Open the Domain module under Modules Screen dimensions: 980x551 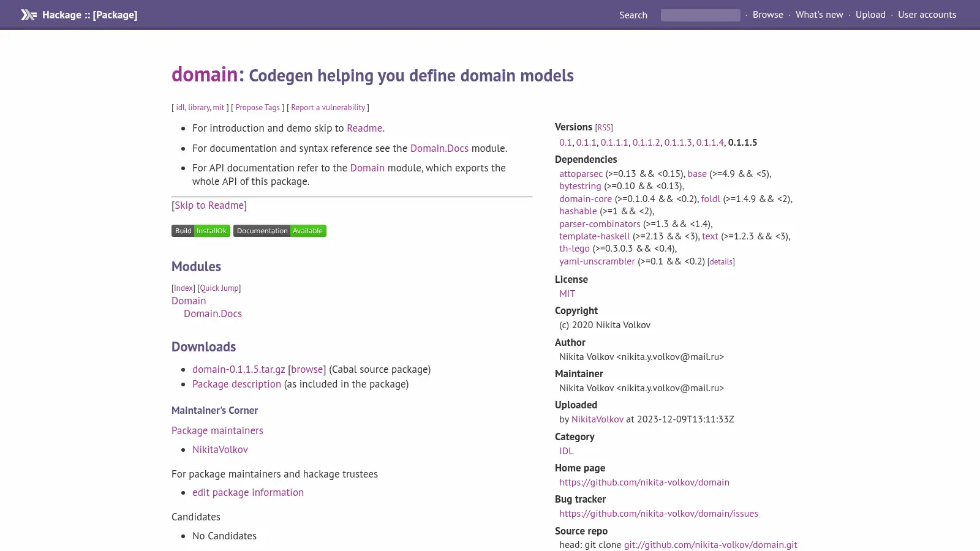189,301
